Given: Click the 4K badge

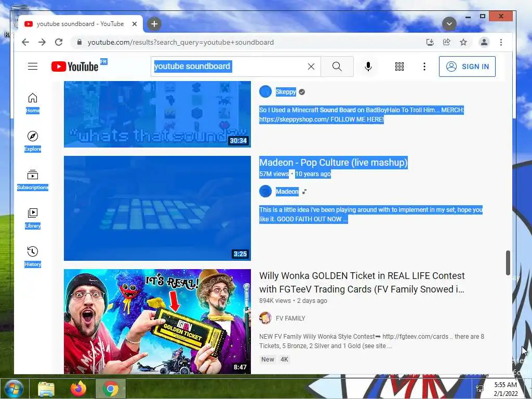Looking at the screenshot, I should click(284, 360).
